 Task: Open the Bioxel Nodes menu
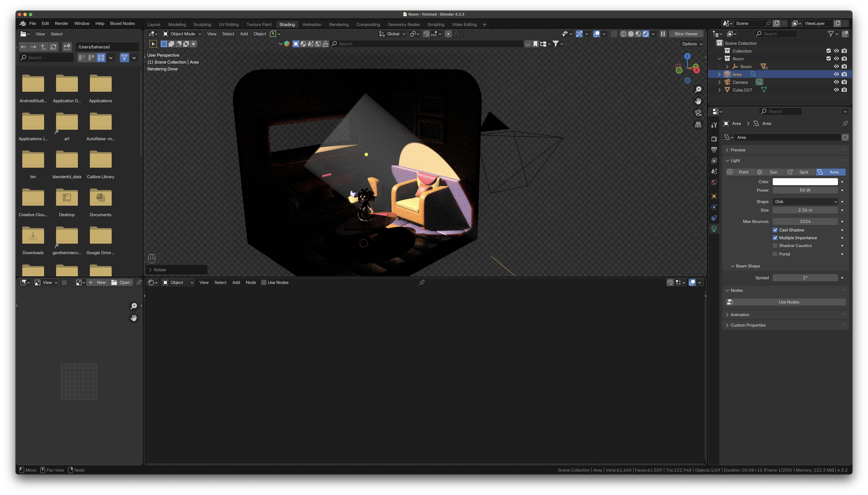[122, 24]
